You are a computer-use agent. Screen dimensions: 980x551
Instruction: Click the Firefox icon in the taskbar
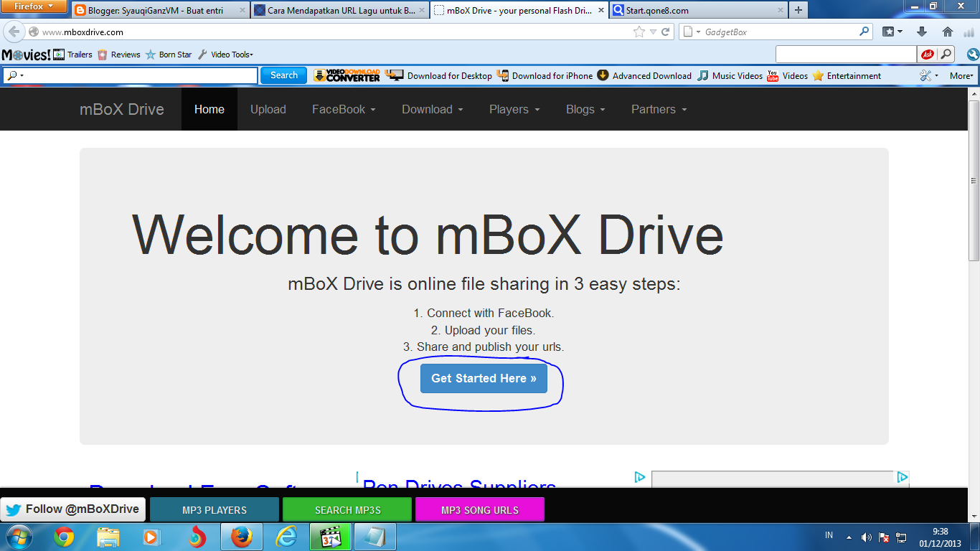(x=242, y=537)
